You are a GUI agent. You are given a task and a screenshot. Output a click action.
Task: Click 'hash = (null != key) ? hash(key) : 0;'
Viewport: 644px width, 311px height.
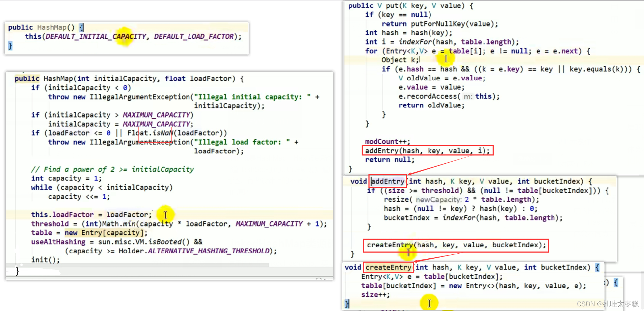461,209
